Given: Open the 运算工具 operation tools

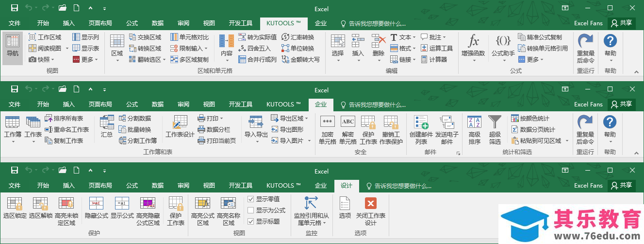Looking at the screenshot, I should [x=437, y=48].
